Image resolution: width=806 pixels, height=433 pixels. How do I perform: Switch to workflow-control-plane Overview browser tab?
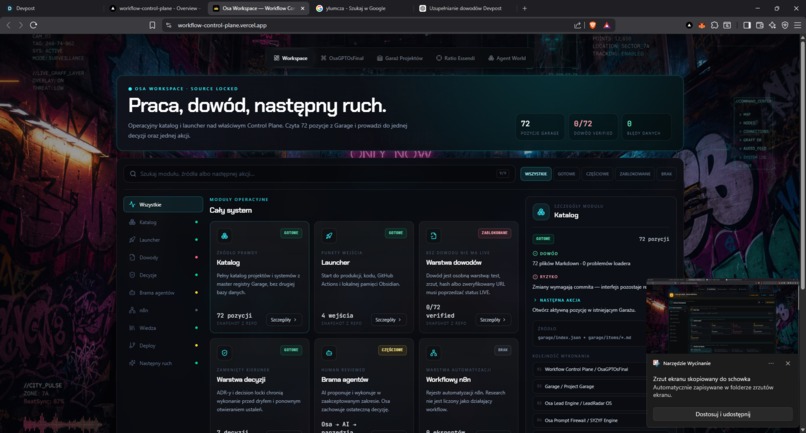tap(155, 8)
